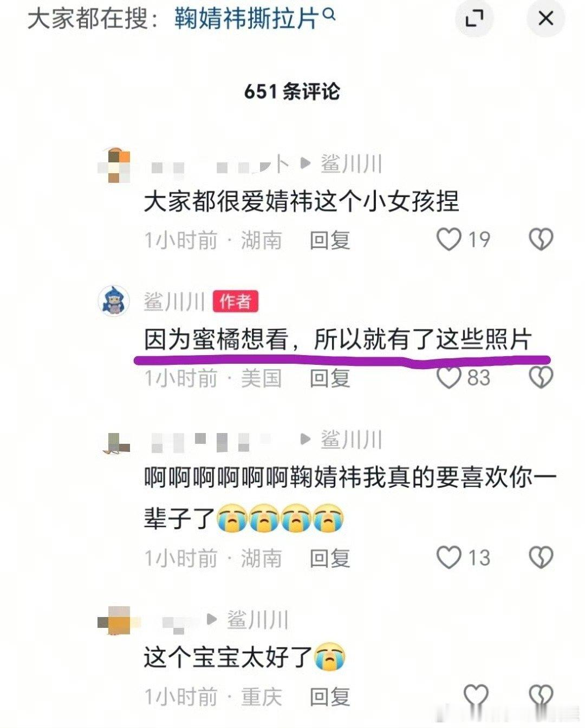The height and width of the screenshot is (728, 585).
Task: Dislike the 啊啊啊啊 鞠婧祎 comment
Action: pyautogui.click(x=541, y=558)
